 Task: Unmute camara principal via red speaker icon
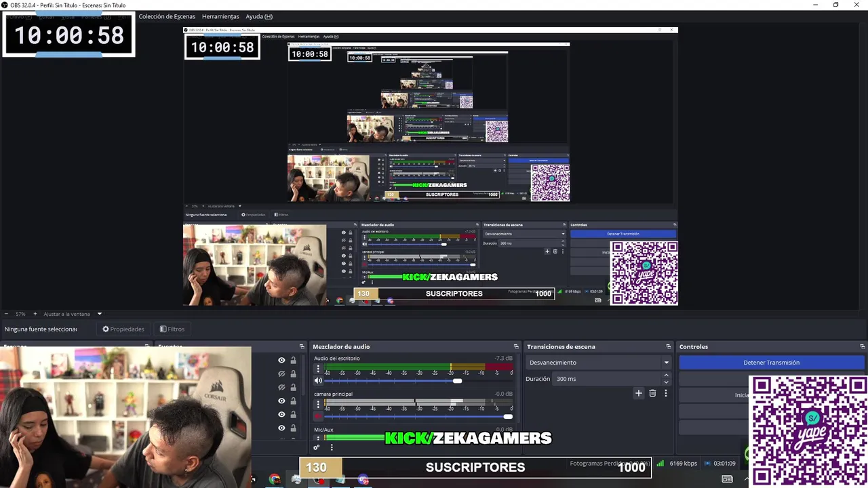(318, 416)
